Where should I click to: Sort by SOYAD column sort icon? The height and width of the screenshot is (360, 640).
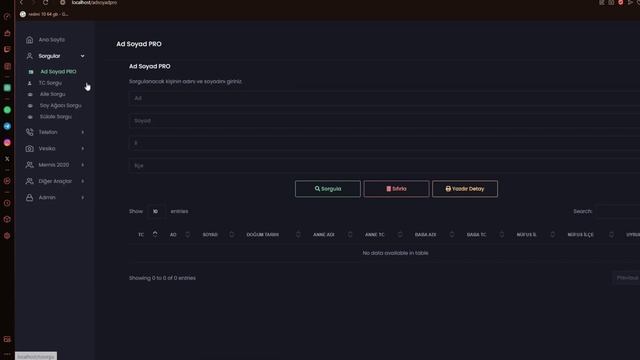231,234
